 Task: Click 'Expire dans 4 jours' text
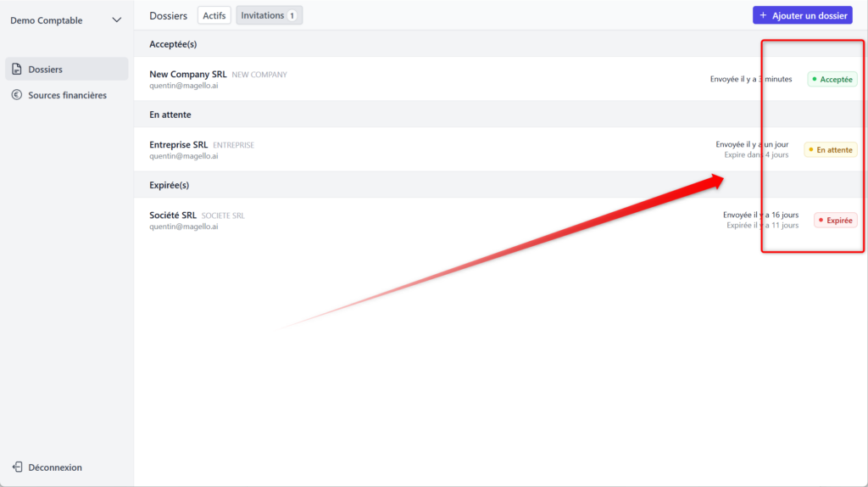756,155
